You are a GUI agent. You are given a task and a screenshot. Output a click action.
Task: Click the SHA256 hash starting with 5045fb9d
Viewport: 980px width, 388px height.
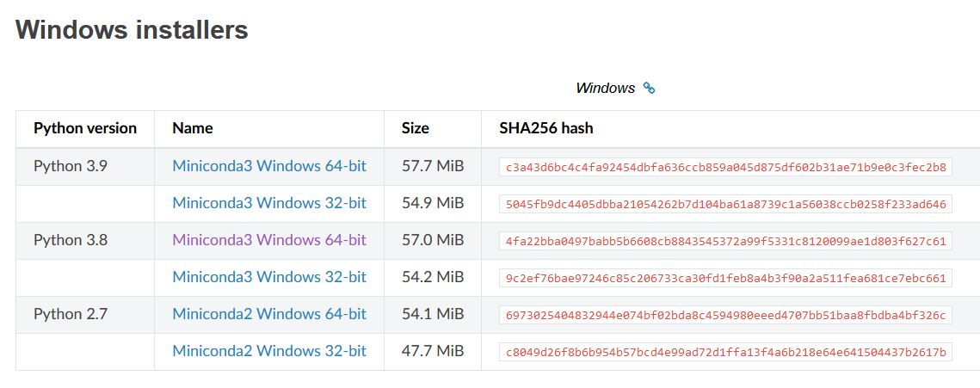click(725, 204)
